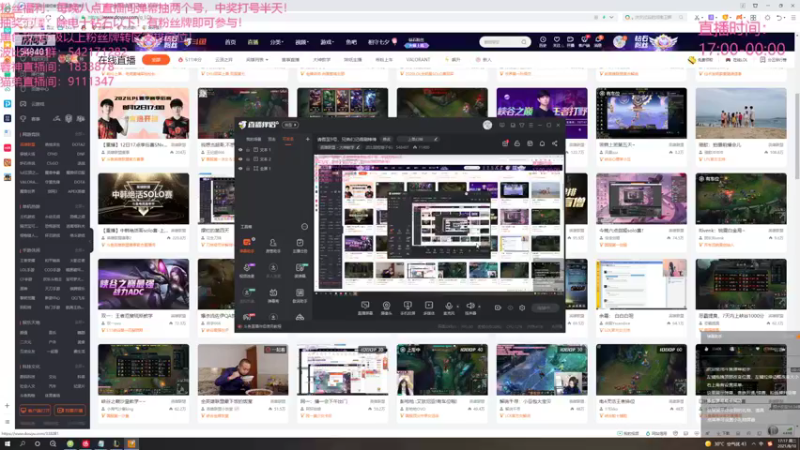The image size is (800, 450).
Task: Open the speaker options arrow
Action: coord(479,307)
